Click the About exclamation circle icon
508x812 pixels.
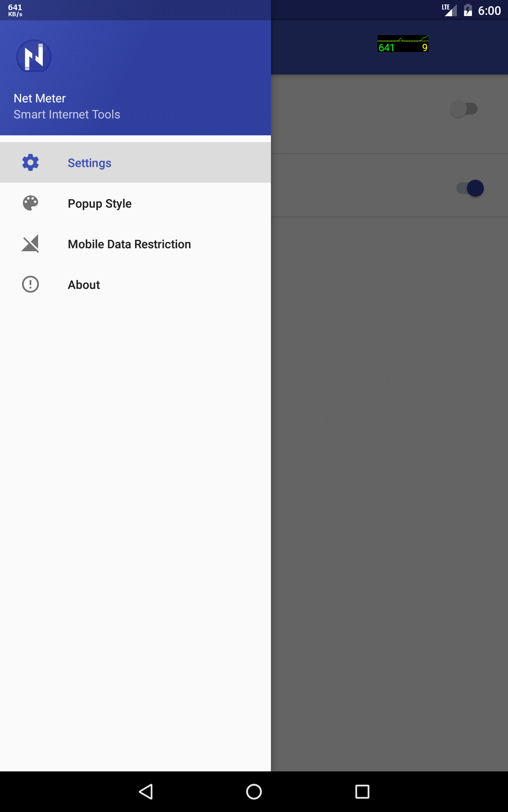[x=30, y=284]
